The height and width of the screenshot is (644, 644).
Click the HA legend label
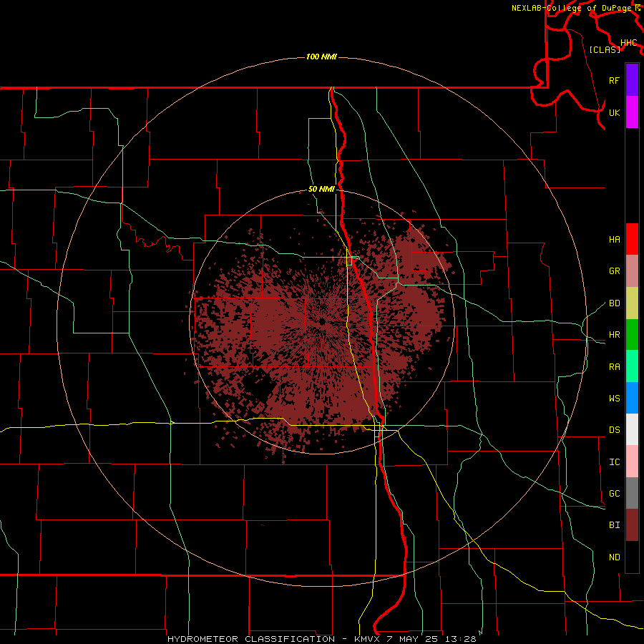614,239
